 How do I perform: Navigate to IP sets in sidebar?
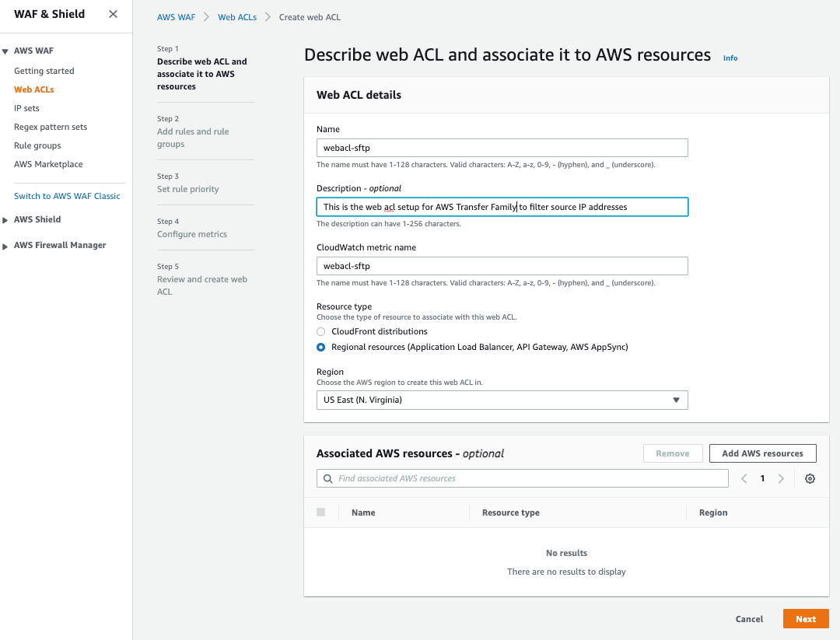point(26,107)
